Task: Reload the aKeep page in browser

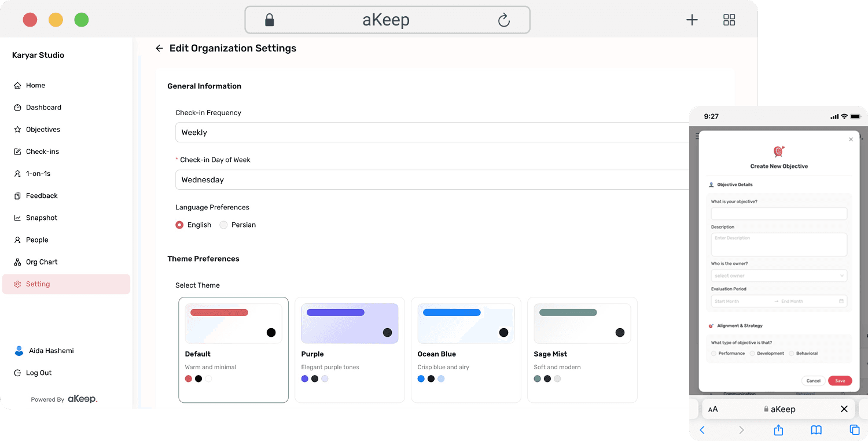Action: (x=504, y=20)
